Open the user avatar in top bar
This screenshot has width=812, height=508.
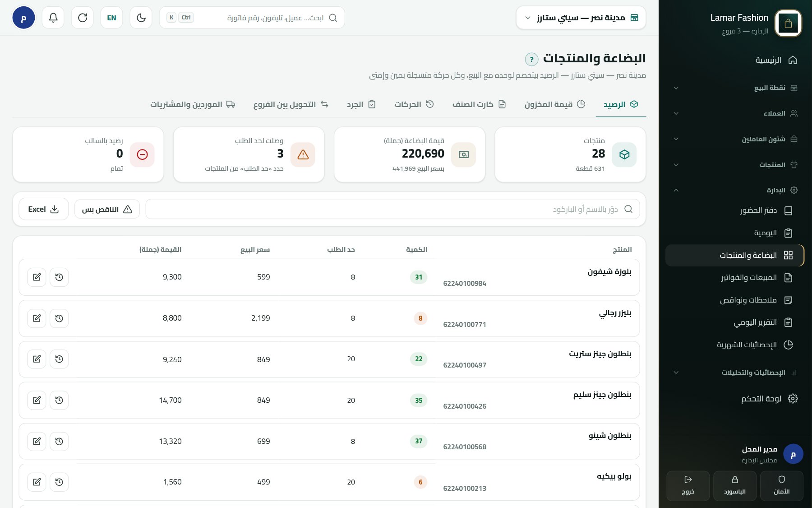point(23,18)
